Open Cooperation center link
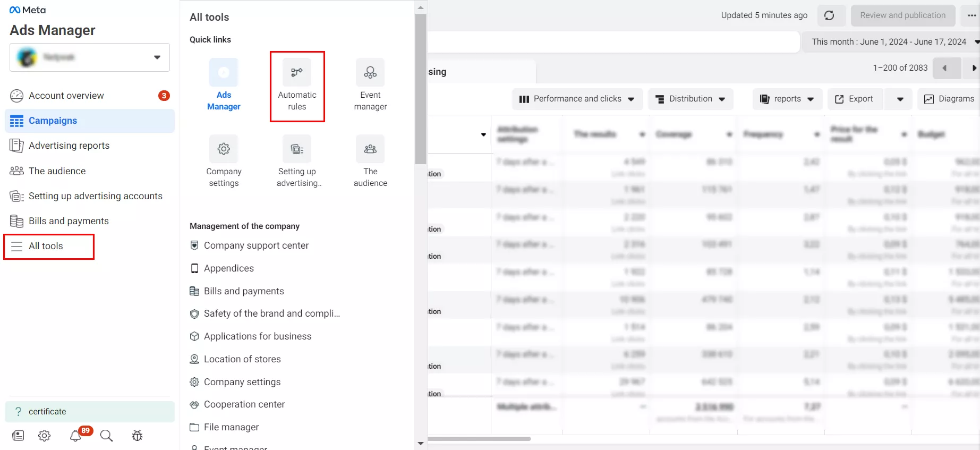Viewport: 980px width, 450px height. (x=244, y=404)
